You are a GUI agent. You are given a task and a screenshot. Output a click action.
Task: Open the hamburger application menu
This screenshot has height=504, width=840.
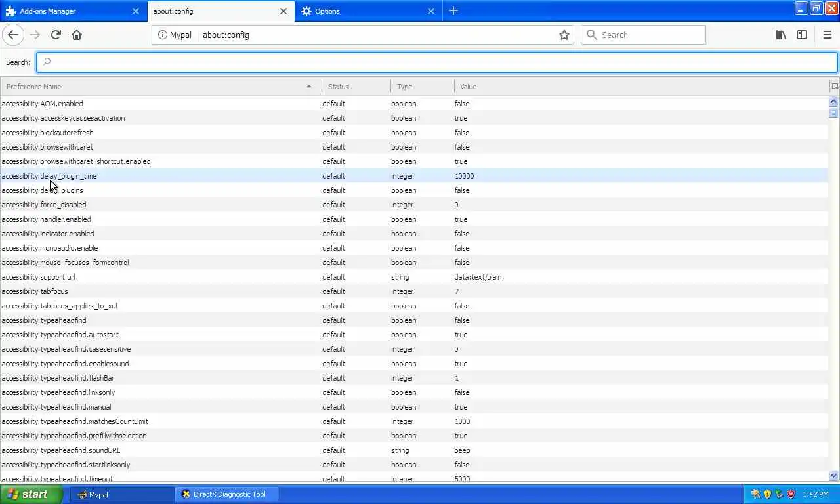coord(827,35)
